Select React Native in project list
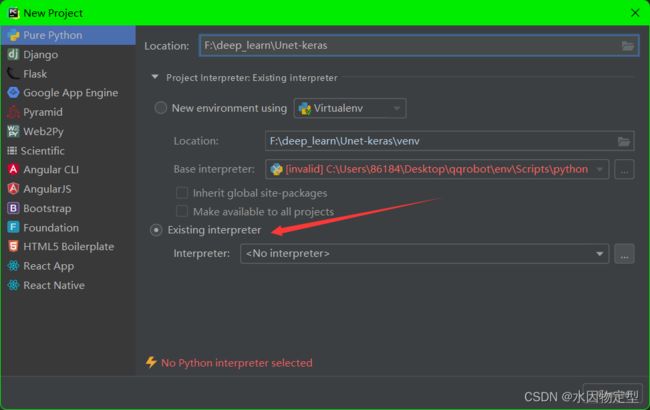This screenshot has height=410, width=650. (54, 285)
